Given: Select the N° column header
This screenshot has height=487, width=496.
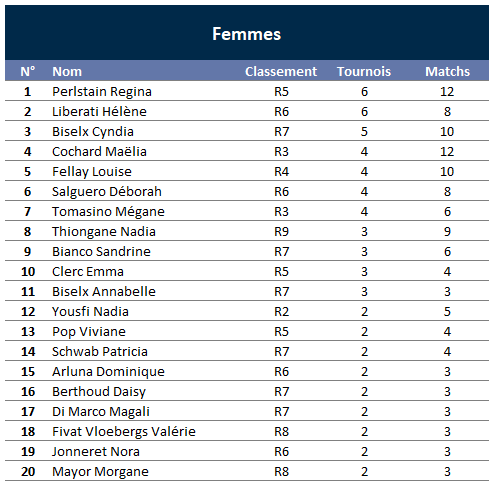Looking at the screenshot, I should pos(28,71).
